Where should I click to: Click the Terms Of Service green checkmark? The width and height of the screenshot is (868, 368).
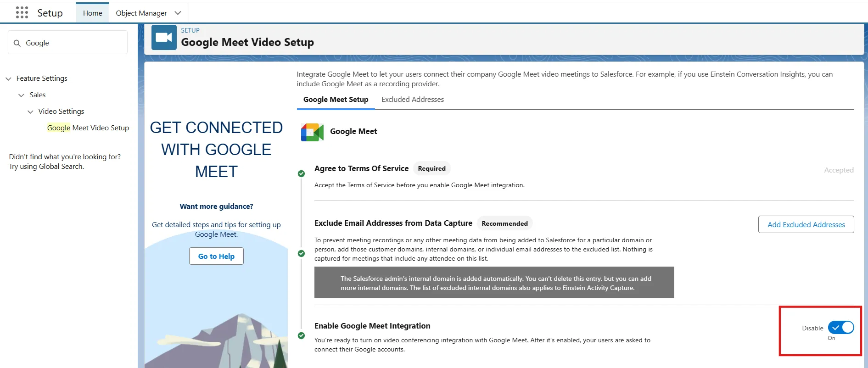(301, 173)
